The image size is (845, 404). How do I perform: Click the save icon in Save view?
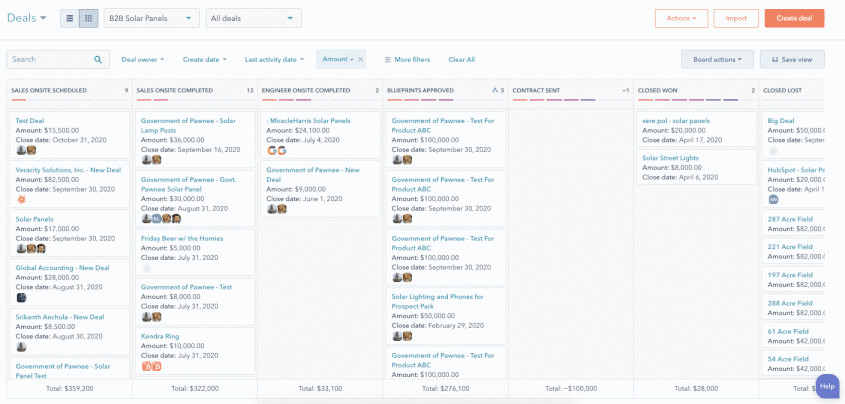coord(775,60)
